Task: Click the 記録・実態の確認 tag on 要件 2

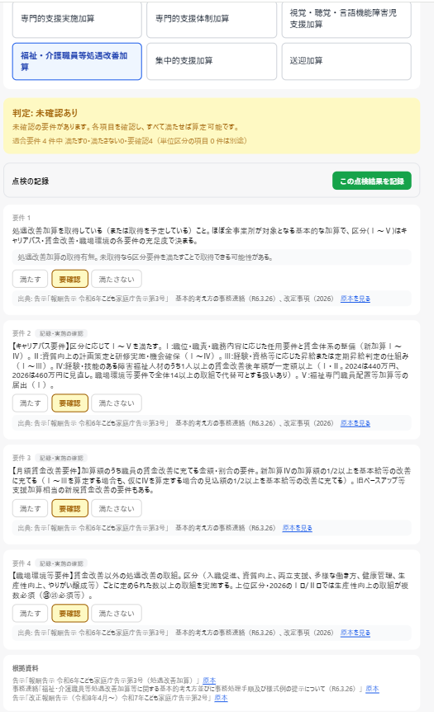Action: point(61,333)
